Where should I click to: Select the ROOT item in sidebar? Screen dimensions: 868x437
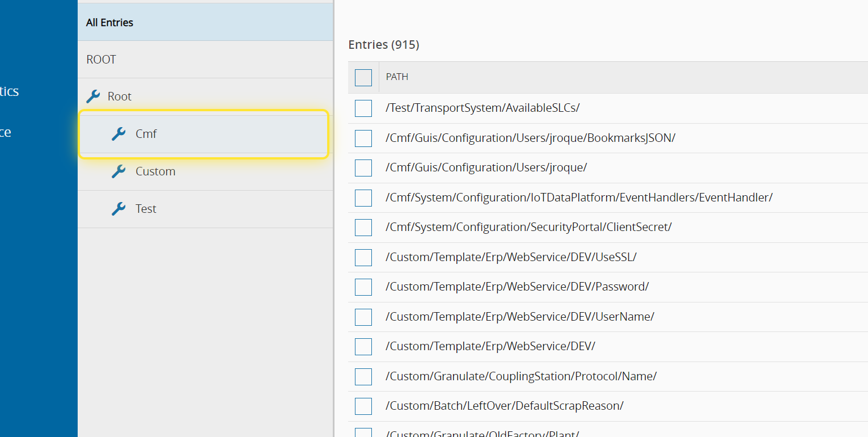(x=101, y=60)
